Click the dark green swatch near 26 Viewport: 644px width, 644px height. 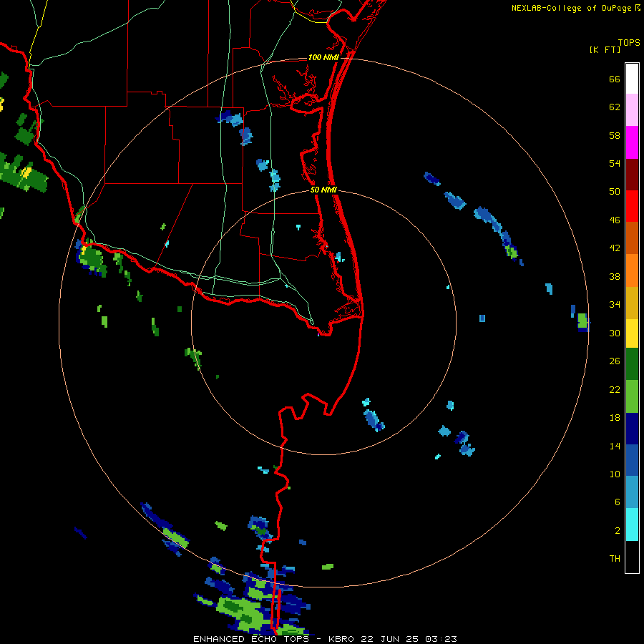(x=632, y=364)
